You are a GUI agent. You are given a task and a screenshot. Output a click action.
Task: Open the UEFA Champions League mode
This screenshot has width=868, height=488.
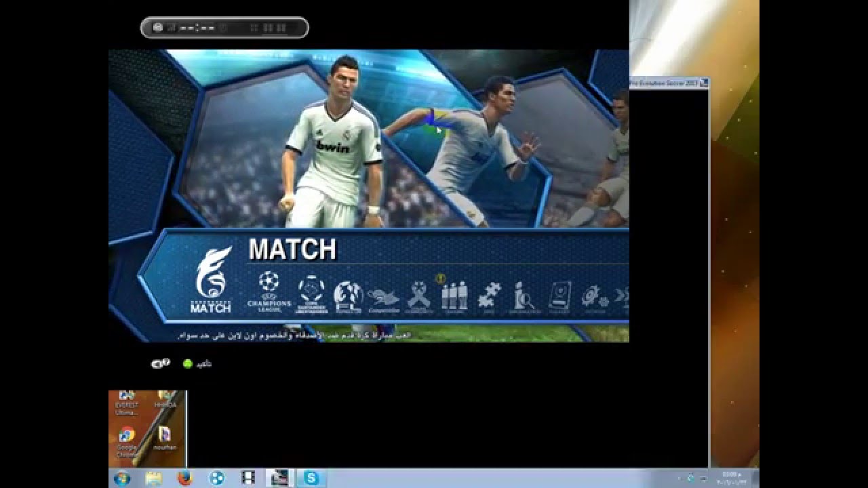269,291
